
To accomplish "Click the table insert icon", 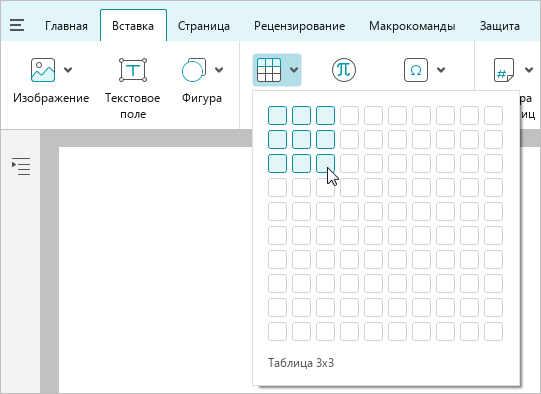I will click(x=269, y=70).
